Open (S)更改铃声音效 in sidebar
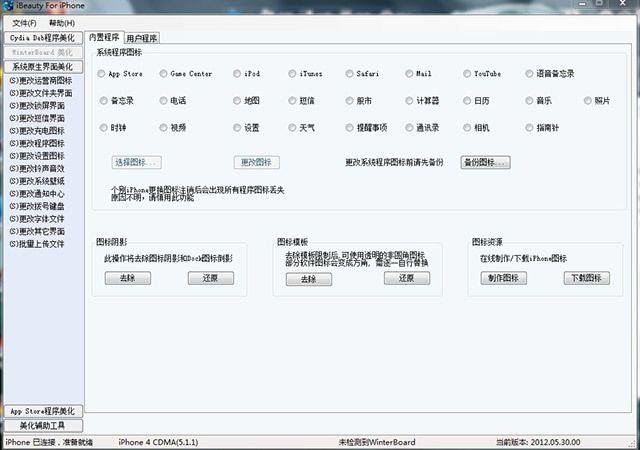This screenshot has width=640, height=450. (x=37, y=169)
